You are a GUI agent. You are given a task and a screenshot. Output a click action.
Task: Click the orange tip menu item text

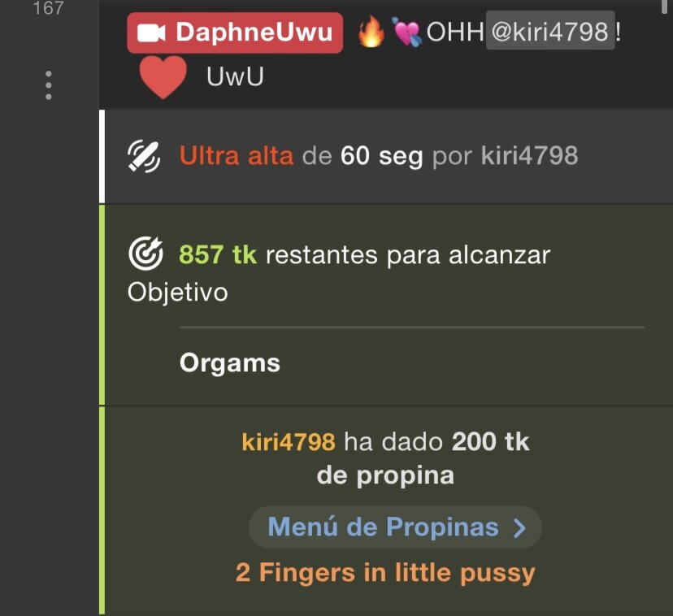[385, 573]
